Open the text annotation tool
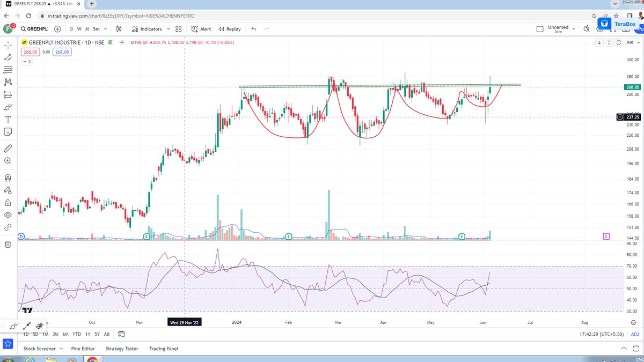644x362 pixels. (x=7, y=119)
